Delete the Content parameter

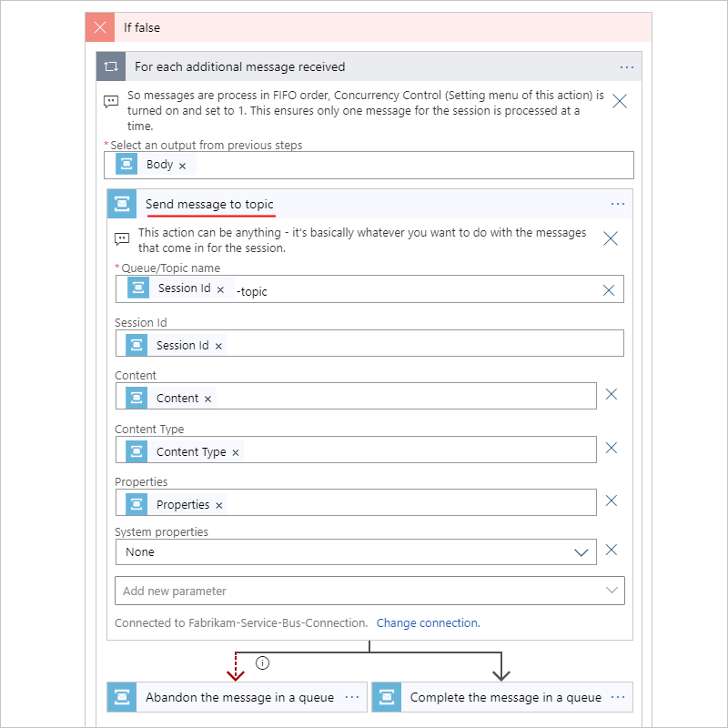pyautogui.click(x=611, y=394)
